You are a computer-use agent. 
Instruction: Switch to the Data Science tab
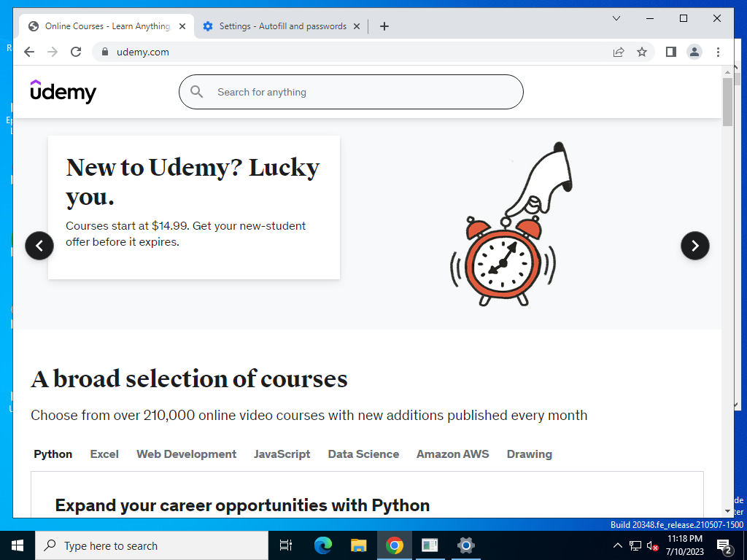[x=363, y=454]
